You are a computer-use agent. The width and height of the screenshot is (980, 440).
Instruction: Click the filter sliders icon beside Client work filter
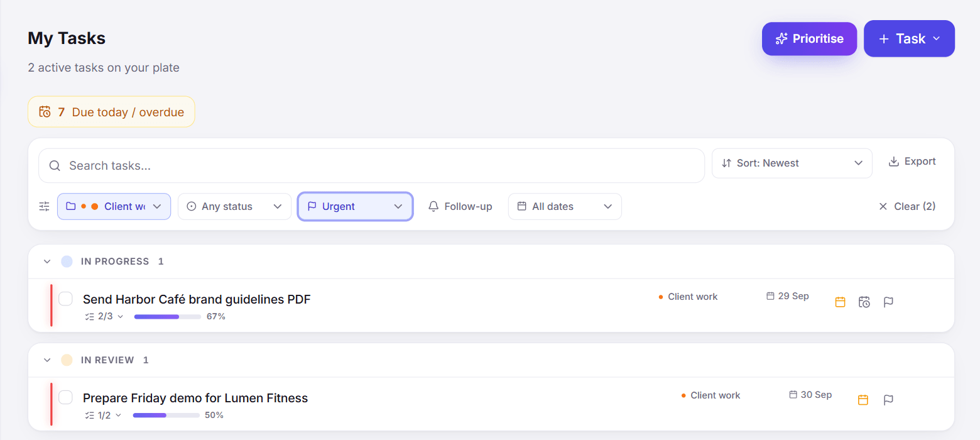(44, 206)
